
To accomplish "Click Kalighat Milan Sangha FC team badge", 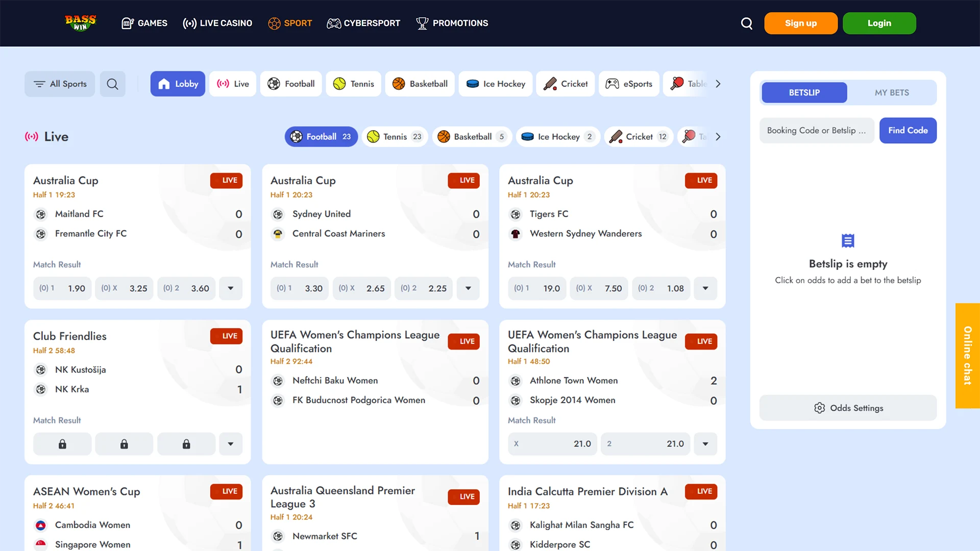I will point(516,525).
